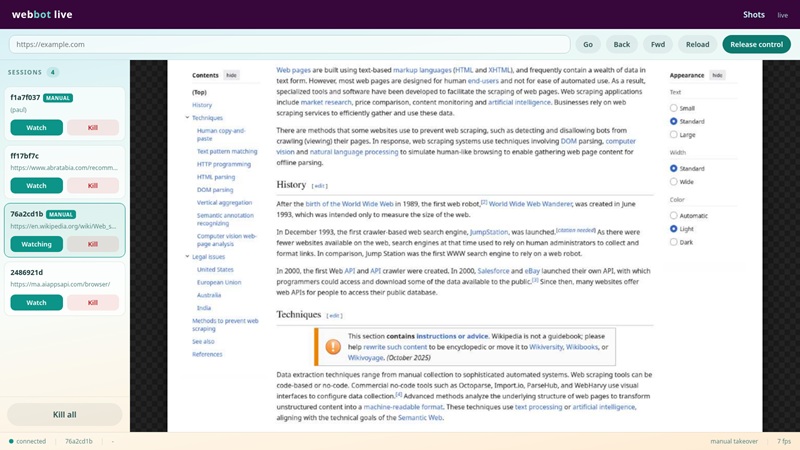Open Human copy-and-paste contents entry
This screenshot has height=450, width=800.
(221, 135)
